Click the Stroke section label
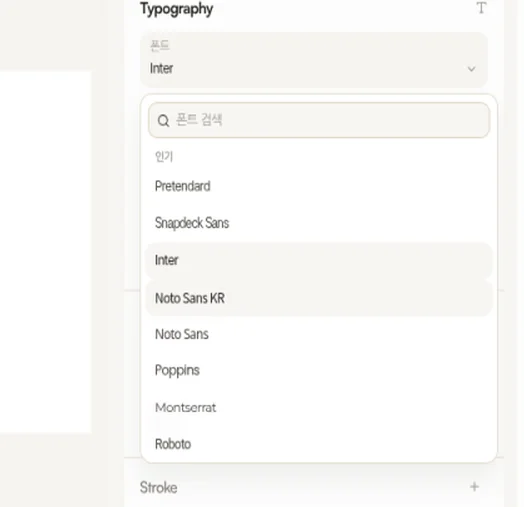Viewport: 524px width, 507px height. 158,487
